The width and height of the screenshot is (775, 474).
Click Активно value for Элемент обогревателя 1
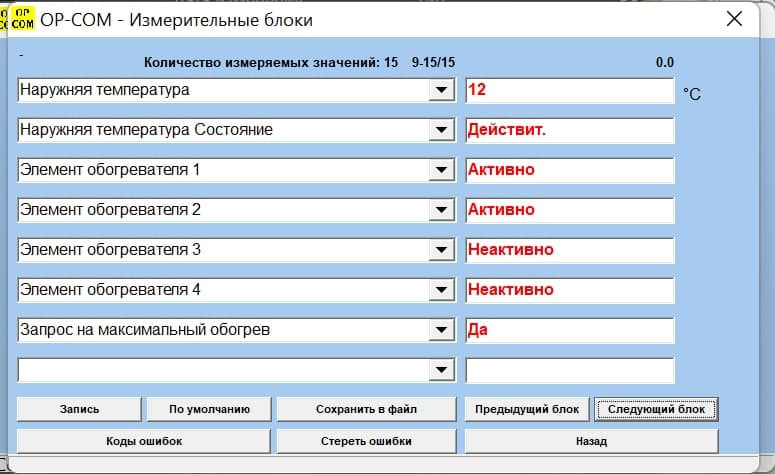pyautogui.click(x=570, y=171)
